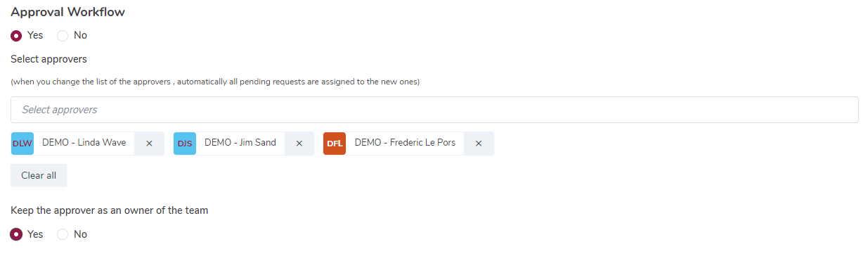
Task: Remove approver DEMO - Linda Wave
Action: click(149, 144)
